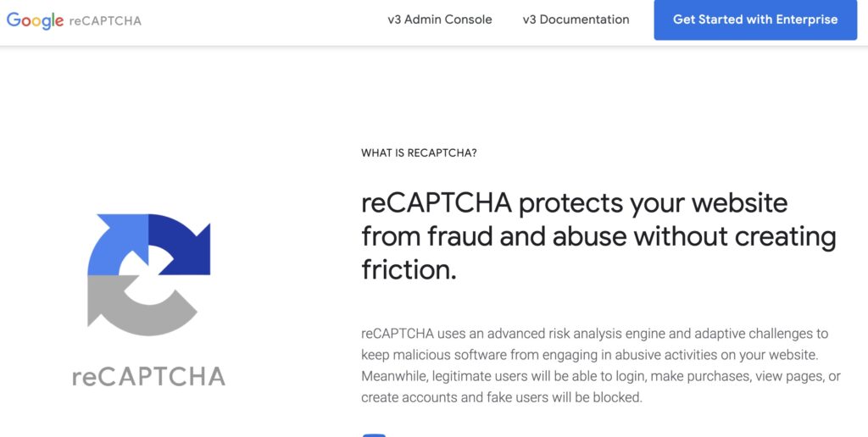868x437 pixels.
Task: Click the blue 'G' of Google logo
Action: (14, 20)
